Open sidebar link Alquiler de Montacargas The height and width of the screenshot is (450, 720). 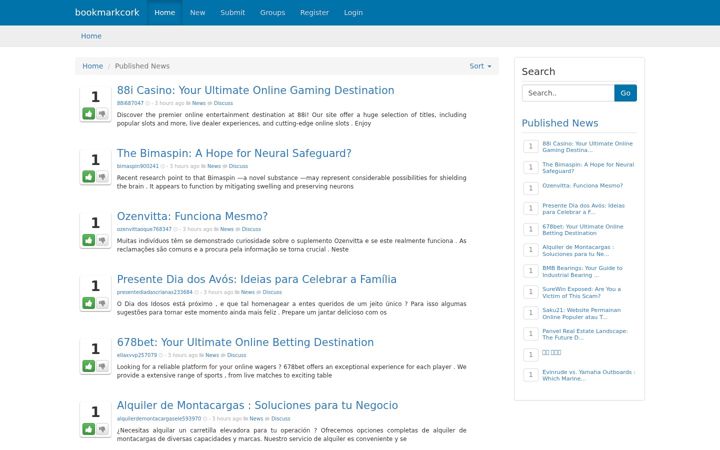(x=578, y=250)
